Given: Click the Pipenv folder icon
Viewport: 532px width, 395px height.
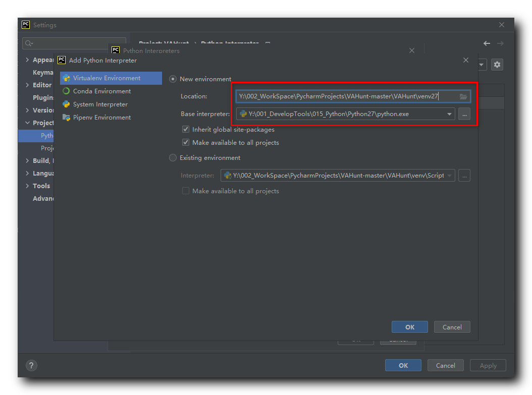Looking at the screenshot, I should coord(66,118).
